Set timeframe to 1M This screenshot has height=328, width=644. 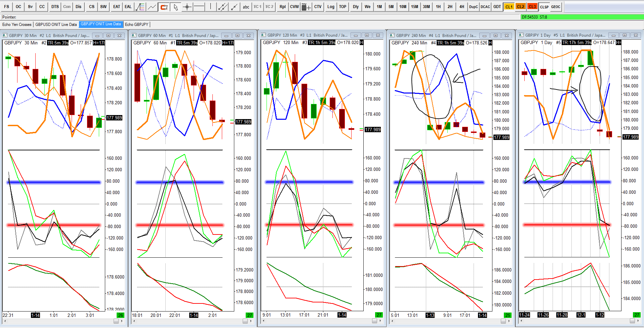click(379, 7)
